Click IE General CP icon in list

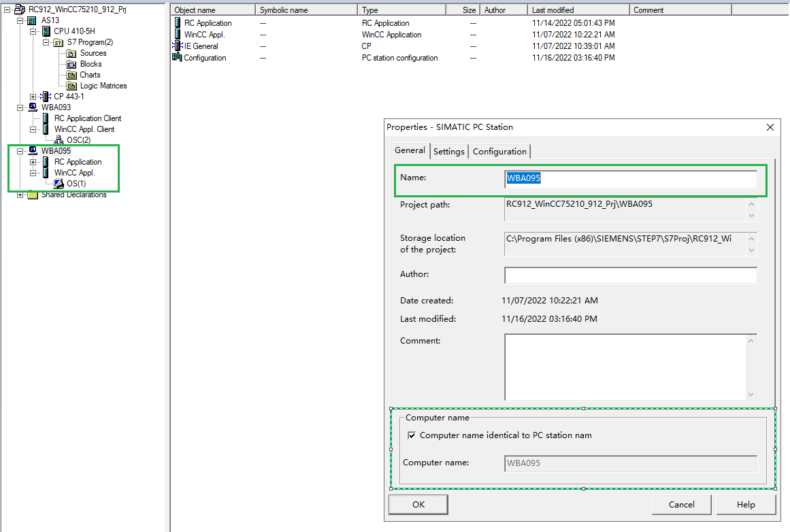click(x=177, y=46)
